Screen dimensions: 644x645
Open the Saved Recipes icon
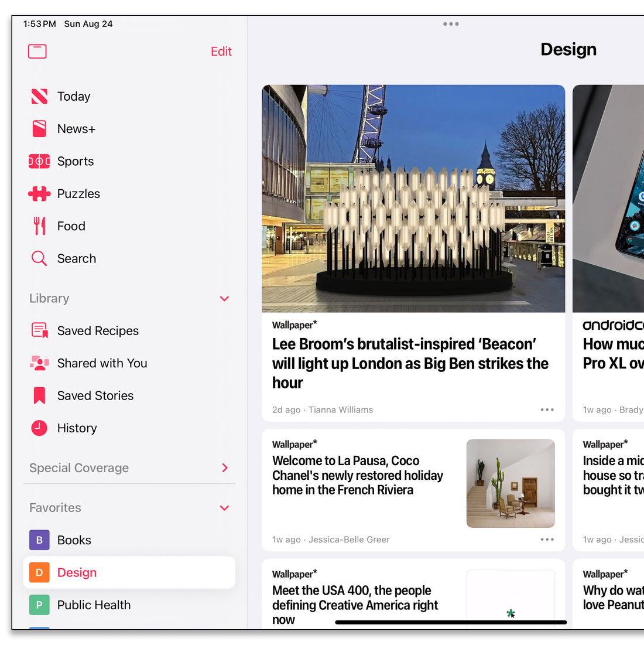tap(39, 330)
